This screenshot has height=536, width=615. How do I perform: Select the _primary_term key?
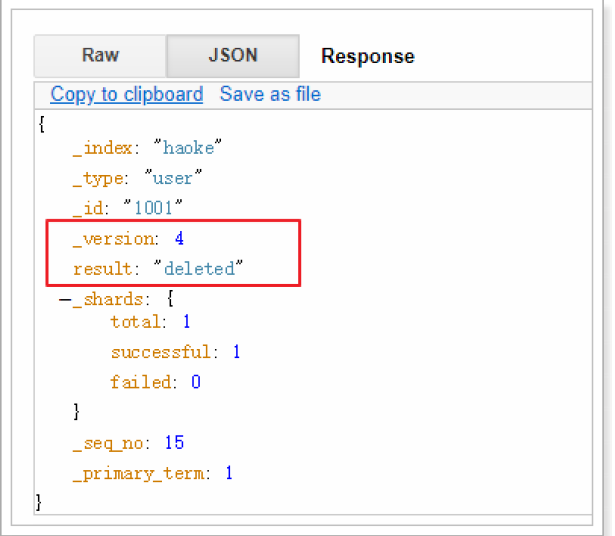tap(139, 473)
